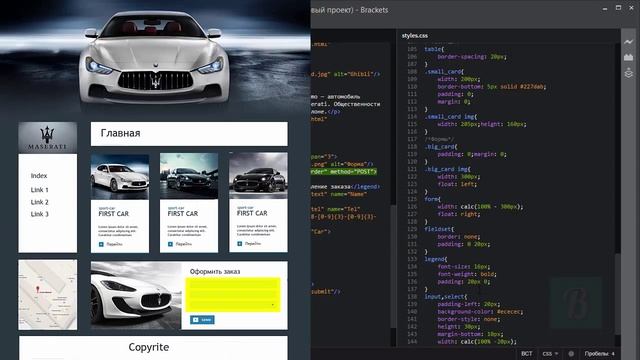Click line number 105 in styles.css gutter

(412, 49)
